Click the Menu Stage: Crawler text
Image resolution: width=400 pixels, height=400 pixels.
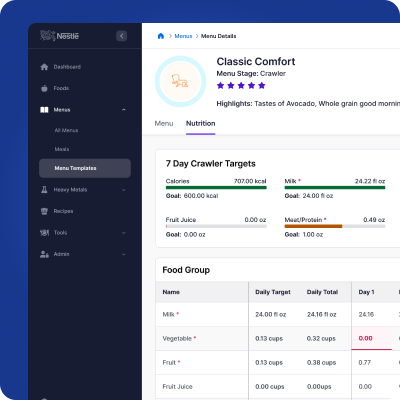click(251, 74)
